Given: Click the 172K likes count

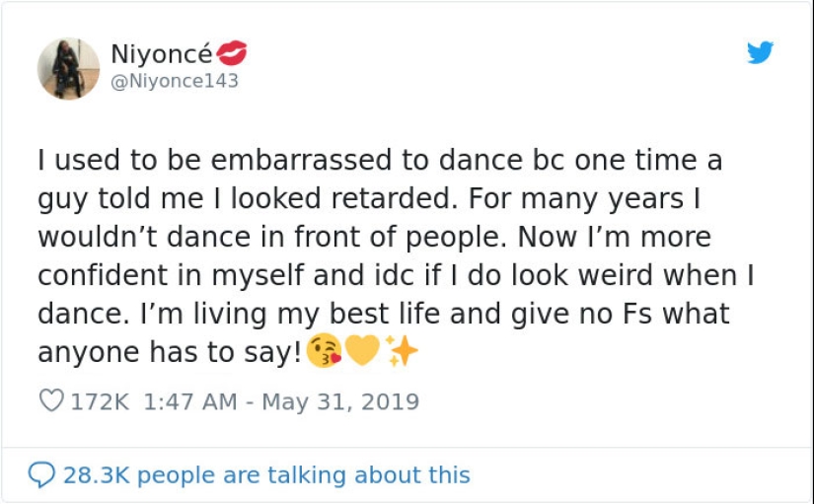Looking at the screenshot, I should coord(101,401).
